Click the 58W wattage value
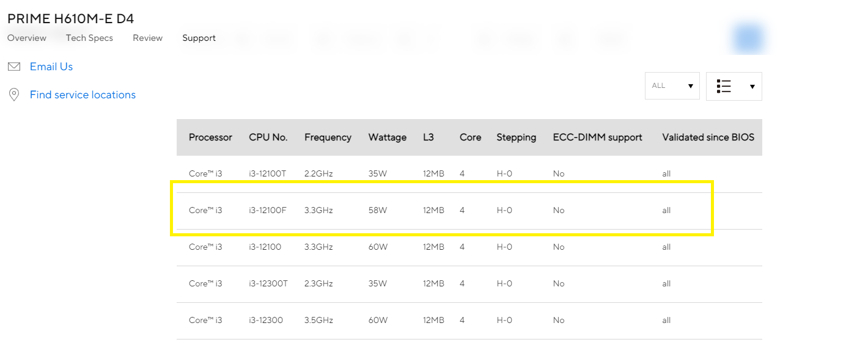The image size is (868, 345). (x=378, y=210)
